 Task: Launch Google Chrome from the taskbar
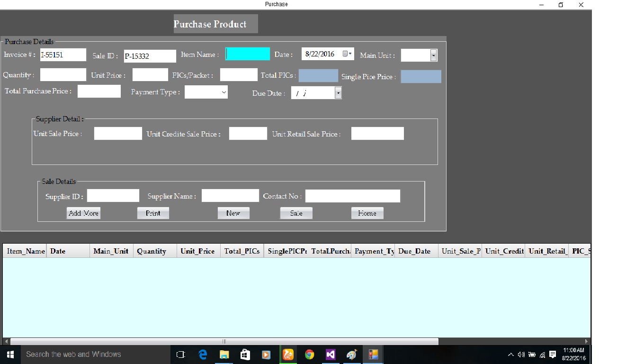pos(309,354)
